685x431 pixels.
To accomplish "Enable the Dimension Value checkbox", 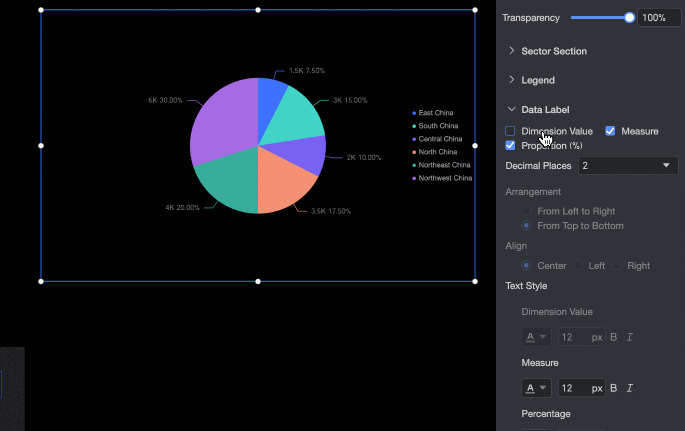I will pos(510,131).
